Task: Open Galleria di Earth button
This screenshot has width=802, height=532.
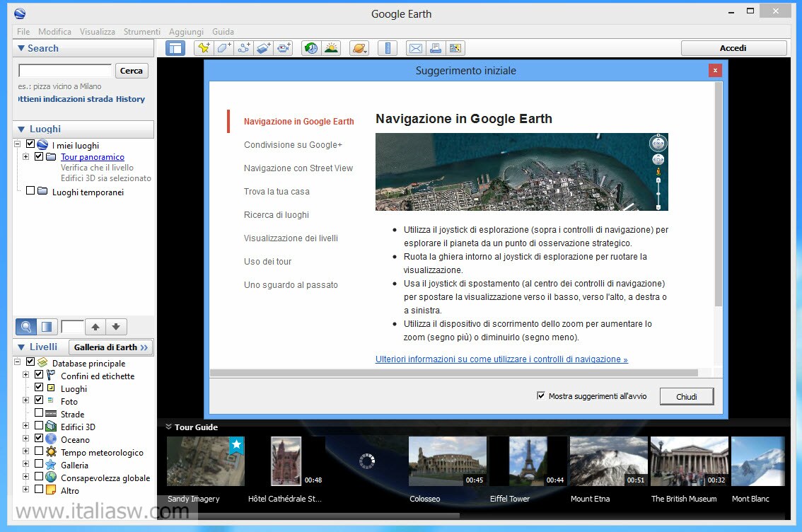Action: [x=111, y=347]
